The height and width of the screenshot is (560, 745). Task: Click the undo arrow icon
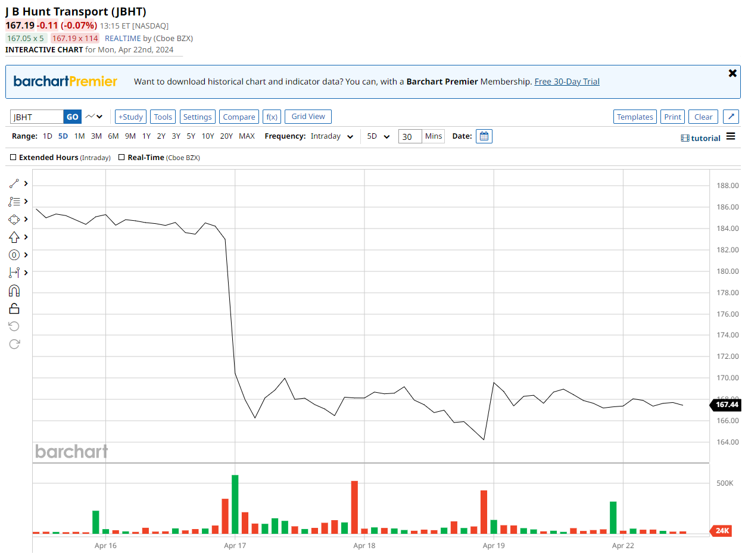pos(14,326)
